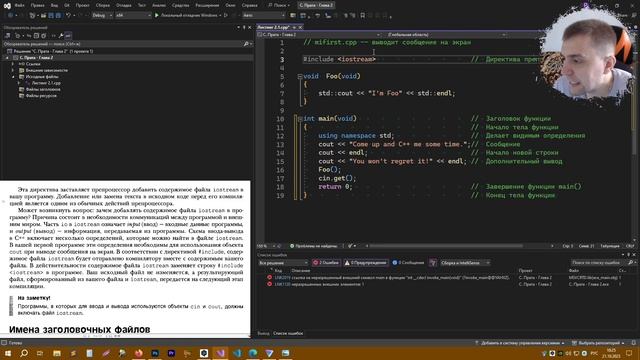
Task: Open Firefox from the taskbar
Action: coord(138,353)
